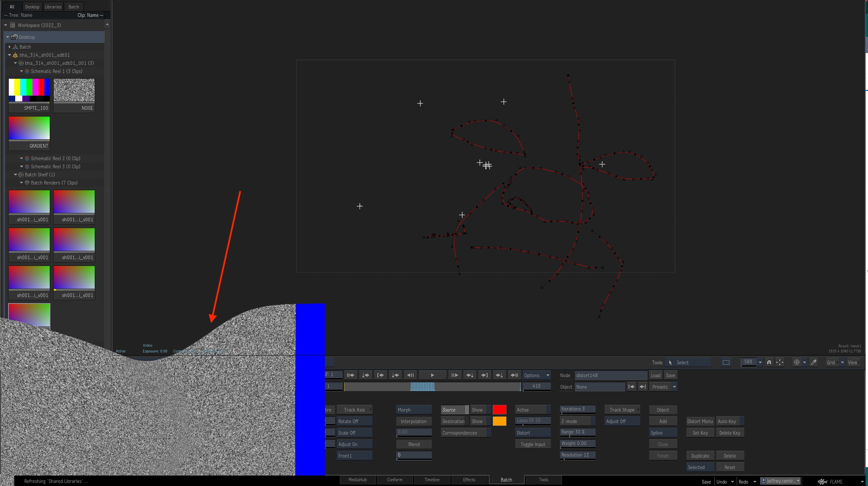Click the viewport home icon

769,362
